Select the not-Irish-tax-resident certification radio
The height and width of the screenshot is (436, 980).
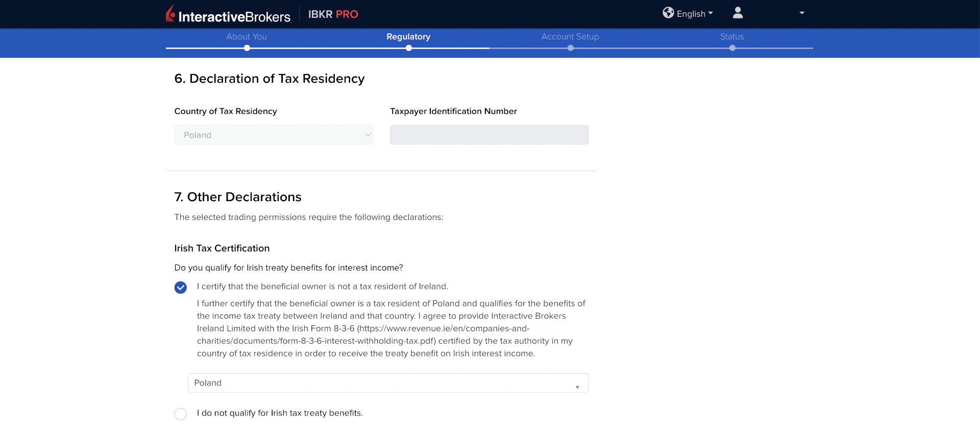click(181, 287)
